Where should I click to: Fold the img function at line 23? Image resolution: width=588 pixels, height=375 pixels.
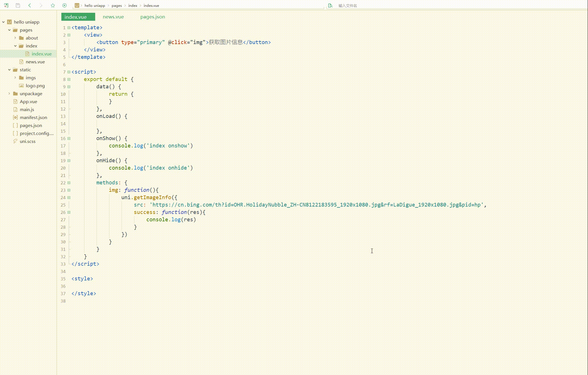coord(69,190)
